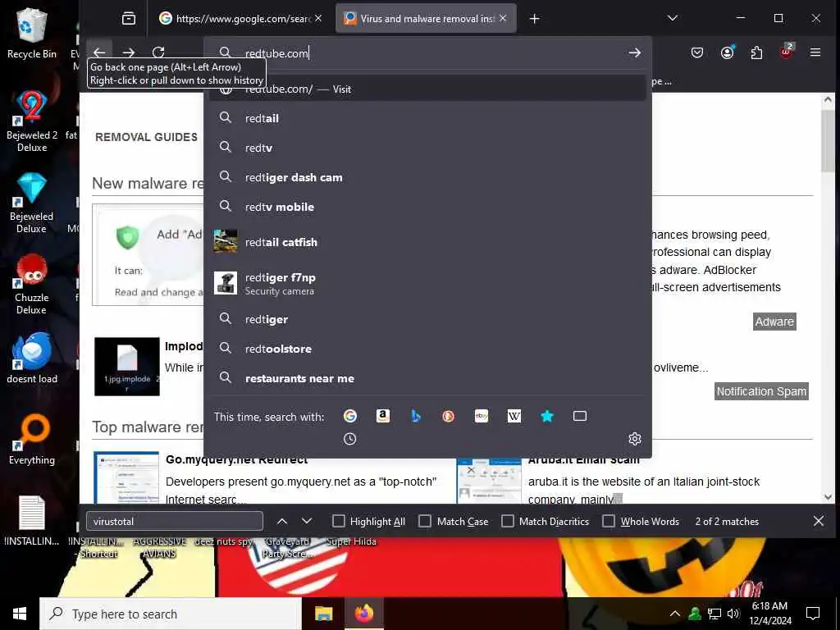Open the Extensions puzzle icon

coord(756,52)
